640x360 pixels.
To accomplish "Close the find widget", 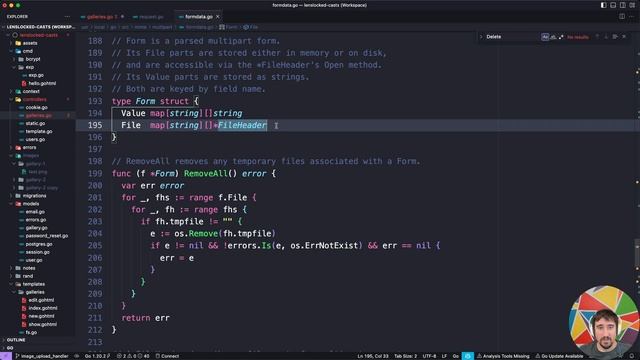I will [624, 37].
